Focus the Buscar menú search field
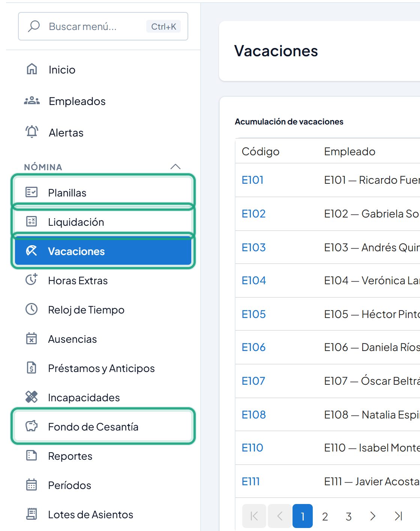The height and width of the screenshot is (531, 420). (103, 26)
